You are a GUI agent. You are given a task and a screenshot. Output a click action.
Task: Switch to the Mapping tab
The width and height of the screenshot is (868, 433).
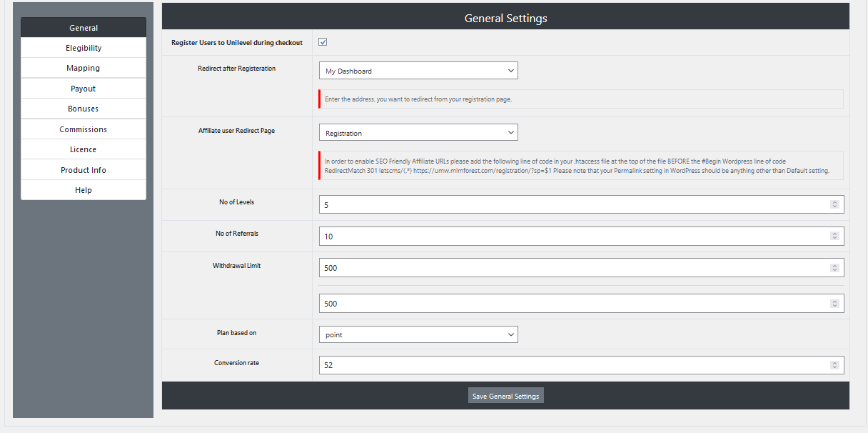[x=83, y=67]
